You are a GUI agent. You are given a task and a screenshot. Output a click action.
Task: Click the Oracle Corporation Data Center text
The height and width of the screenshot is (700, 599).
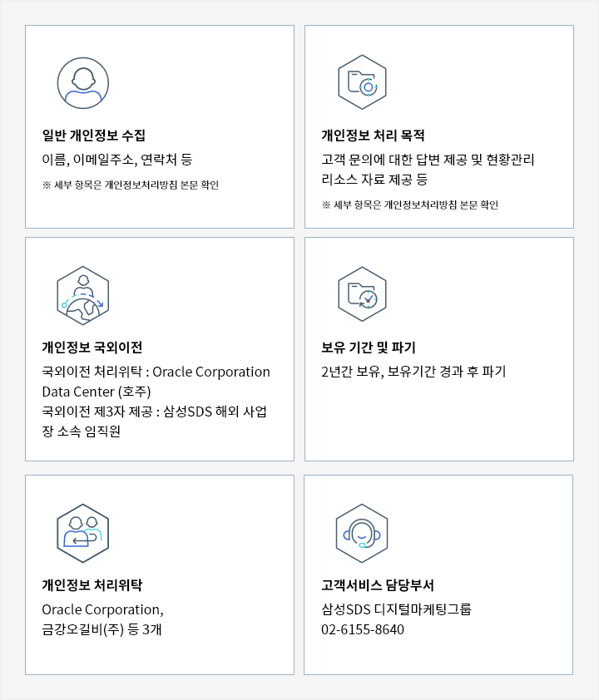pyautogui.click(x=156, y=382)
